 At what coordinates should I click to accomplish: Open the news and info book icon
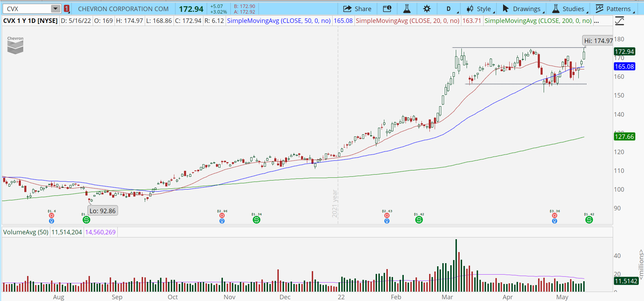coord(387,9)
